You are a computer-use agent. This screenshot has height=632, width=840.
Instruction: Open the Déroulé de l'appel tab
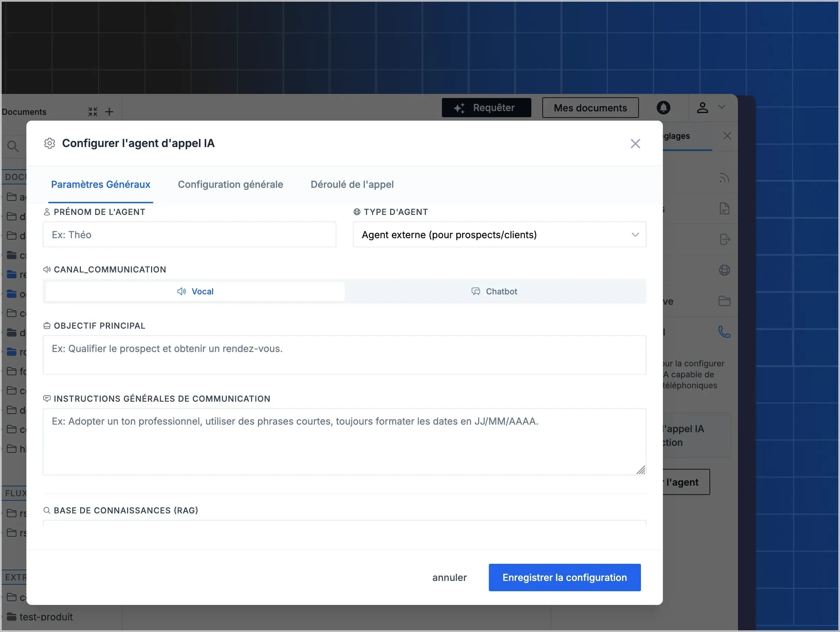[352, 184]
